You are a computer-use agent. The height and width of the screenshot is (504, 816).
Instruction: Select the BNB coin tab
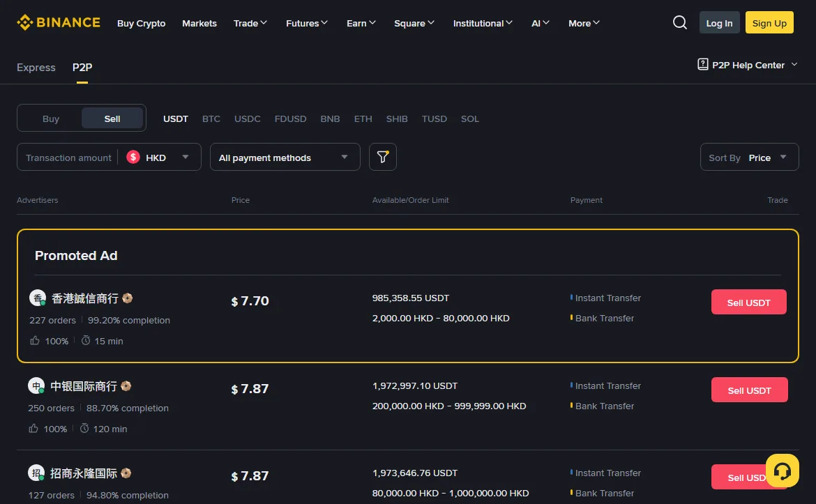coord(330,119)
